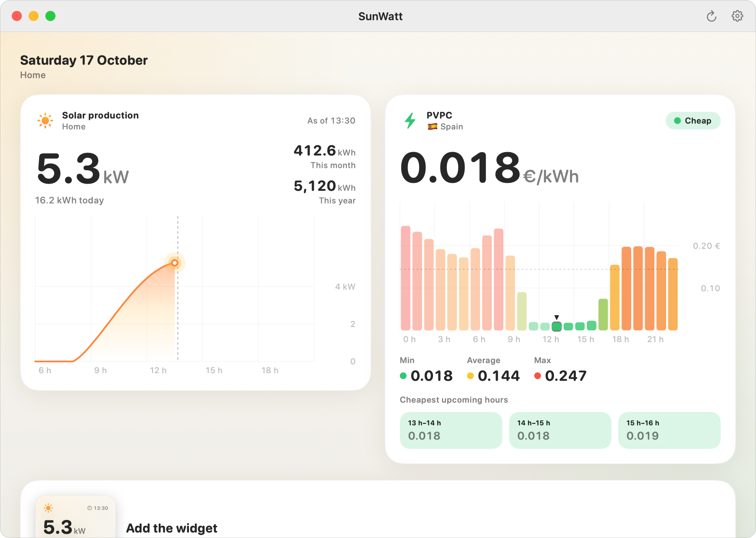
Task: Click the 'Add the widget' heading
Action: click(172, 528)
